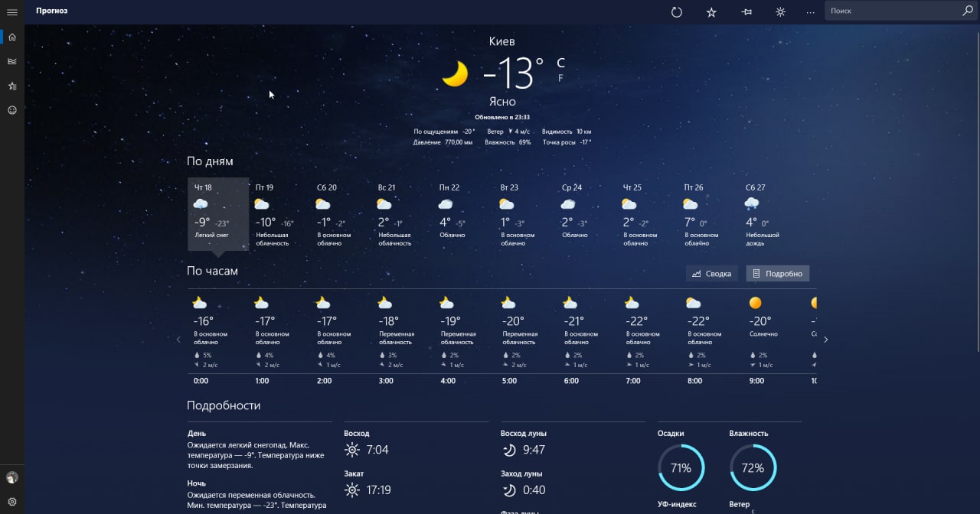Image resolution: width=980 pixels, height=514 pixels.
Task: Select the Пт 19 daily forecast
Action: [x=279, y=213]
